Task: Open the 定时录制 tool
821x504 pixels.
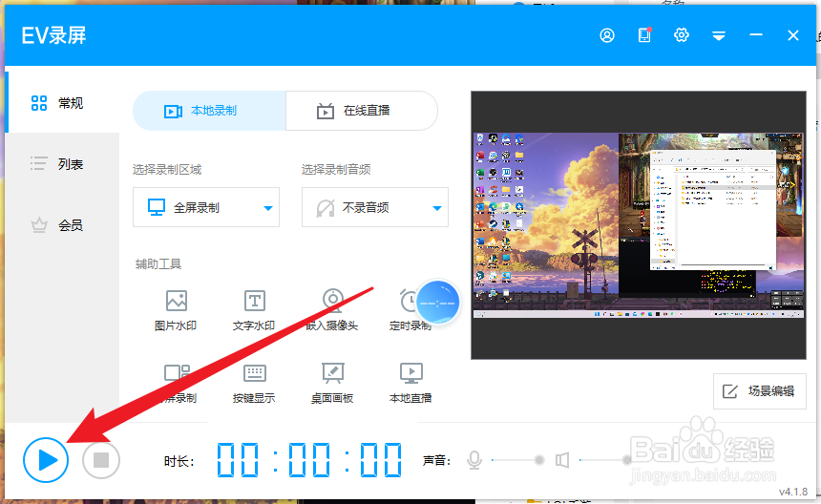Action: (x=410, y=310)
